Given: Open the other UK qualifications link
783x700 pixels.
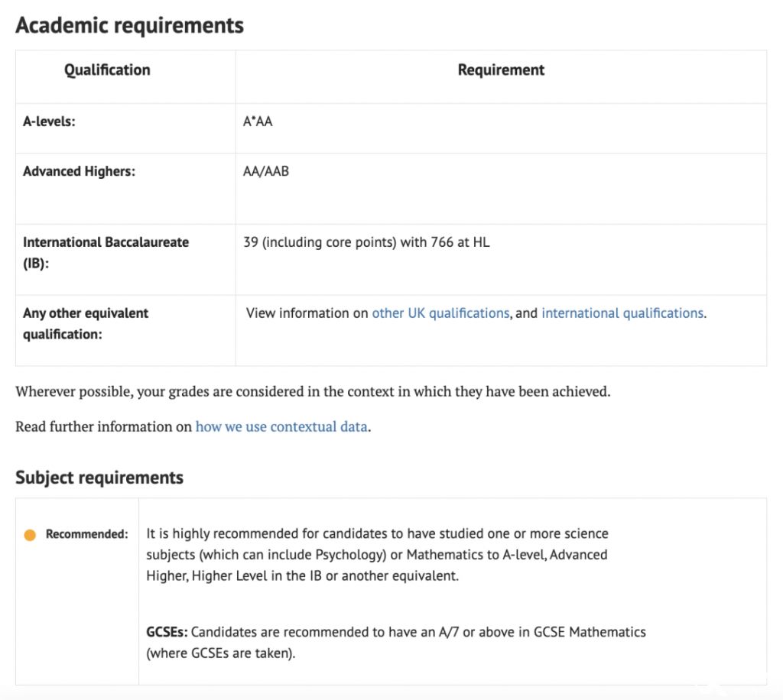Looking at the screenshot, I should (440, 313).
